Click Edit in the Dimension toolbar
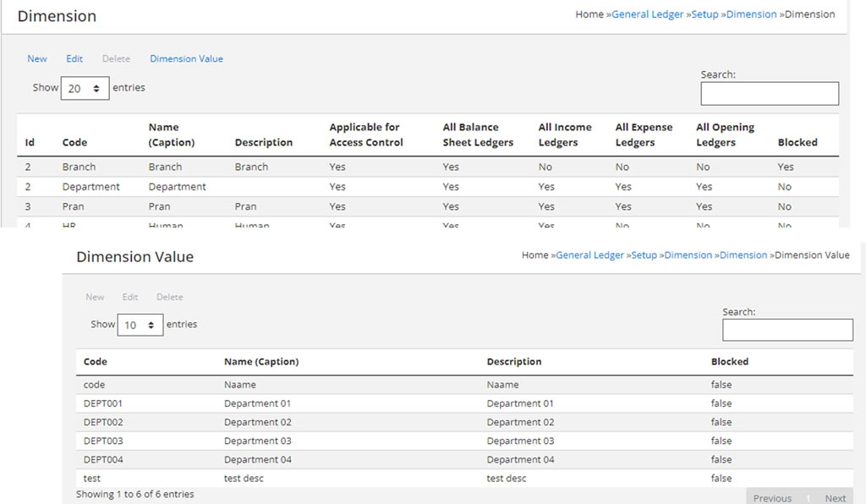This screenshot has width=866, height=504. coord(74,59)
